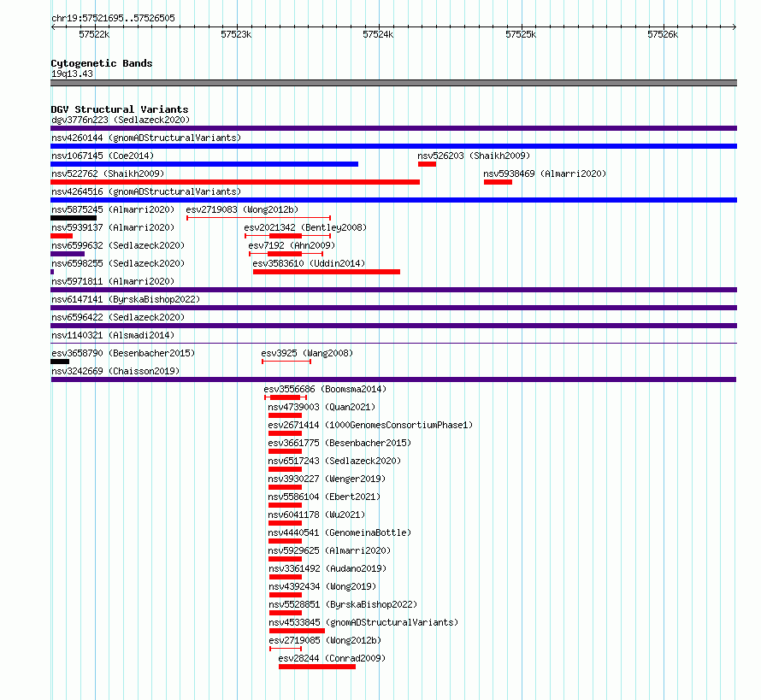Click nsv6598255 (Sedlazeck2020) label
This screenshot has width=761, height=700.
point(118,263)
